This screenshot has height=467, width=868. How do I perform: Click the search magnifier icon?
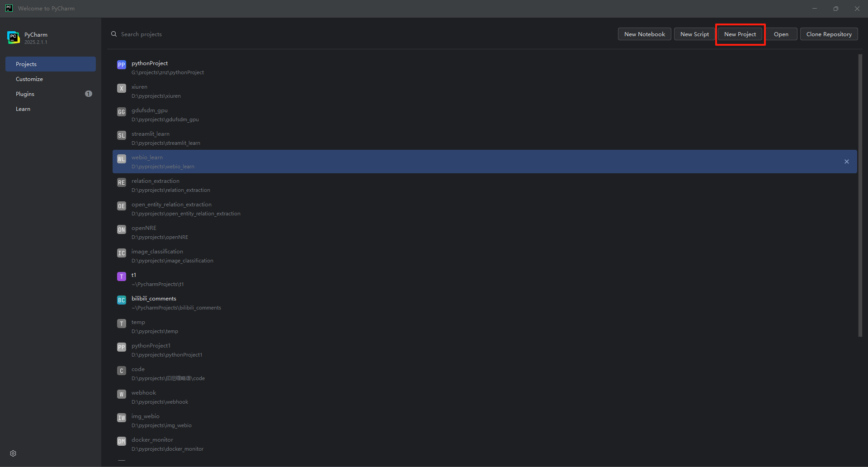[114, 34]
